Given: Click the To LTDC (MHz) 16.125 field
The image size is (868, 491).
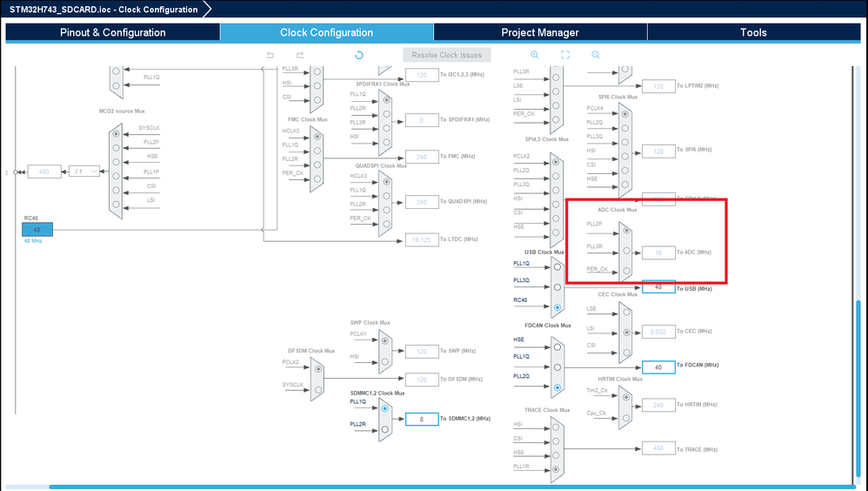Looking at the screenshot, I should (422, 240).
